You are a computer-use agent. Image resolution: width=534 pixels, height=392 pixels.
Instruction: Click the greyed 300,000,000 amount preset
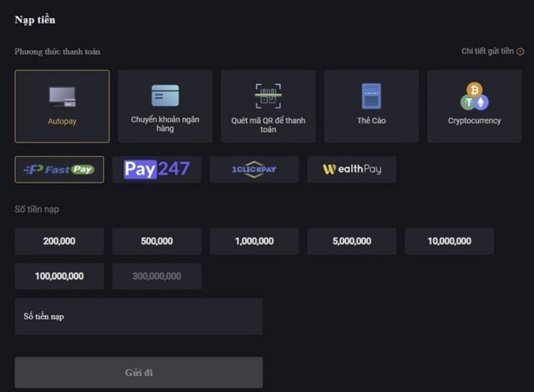tap(157, 276)
